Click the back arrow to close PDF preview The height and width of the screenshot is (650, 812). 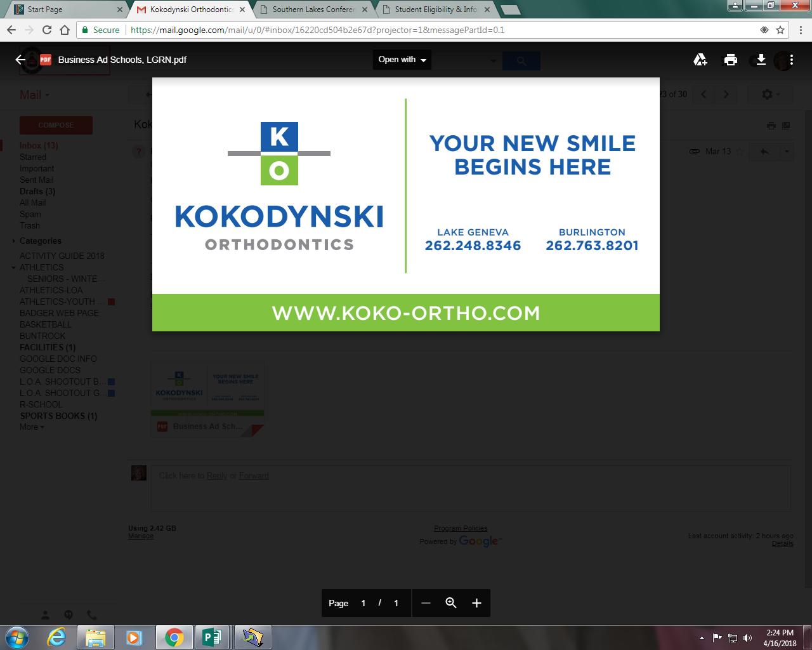pos(20,60)
